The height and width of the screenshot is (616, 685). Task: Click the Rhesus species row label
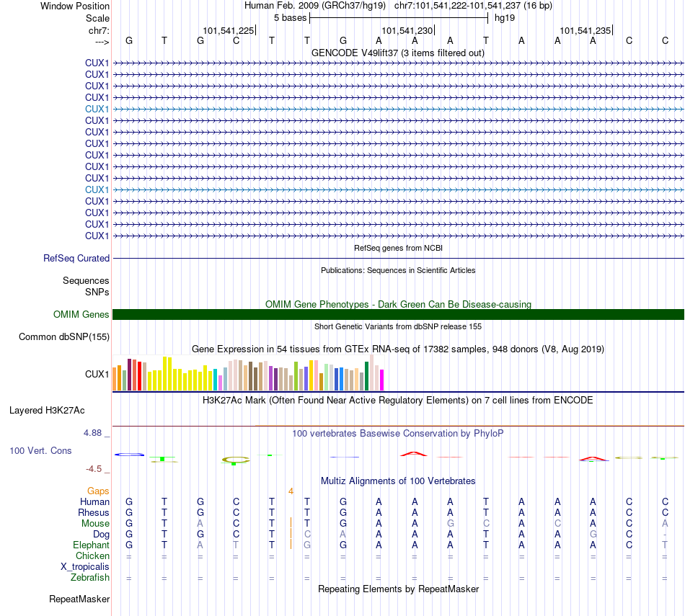[94, 512]
